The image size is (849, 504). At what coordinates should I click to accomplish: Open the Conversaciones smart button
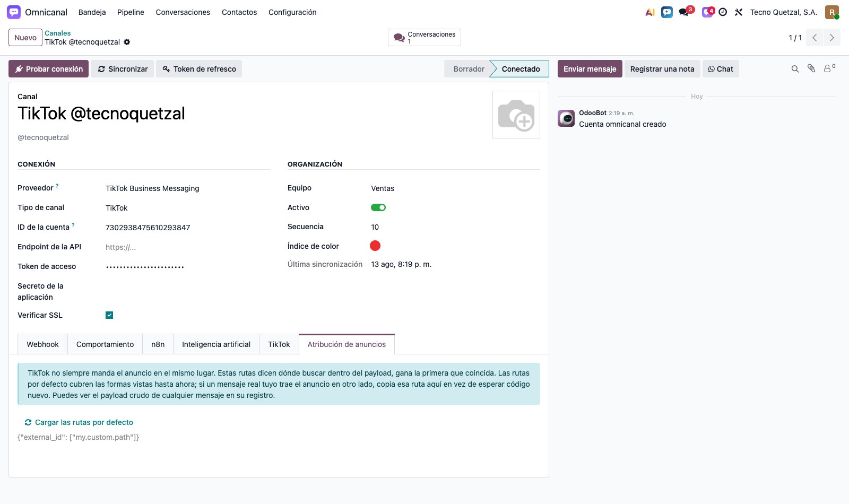pos(424,38)
